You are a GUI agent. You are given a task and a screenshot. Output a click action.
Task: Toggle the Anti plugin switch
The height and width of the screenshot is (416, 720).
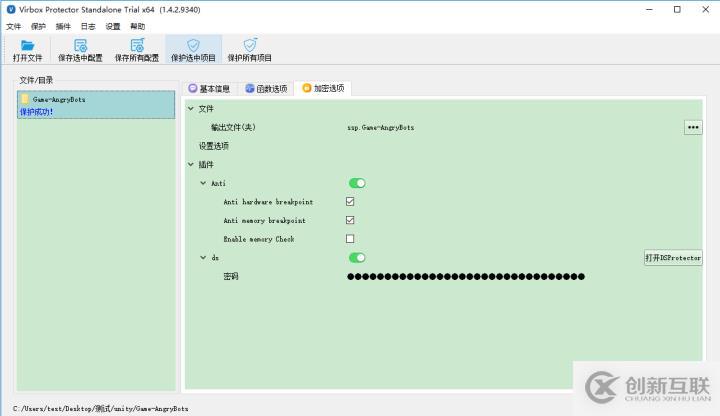tap(357, 183)
